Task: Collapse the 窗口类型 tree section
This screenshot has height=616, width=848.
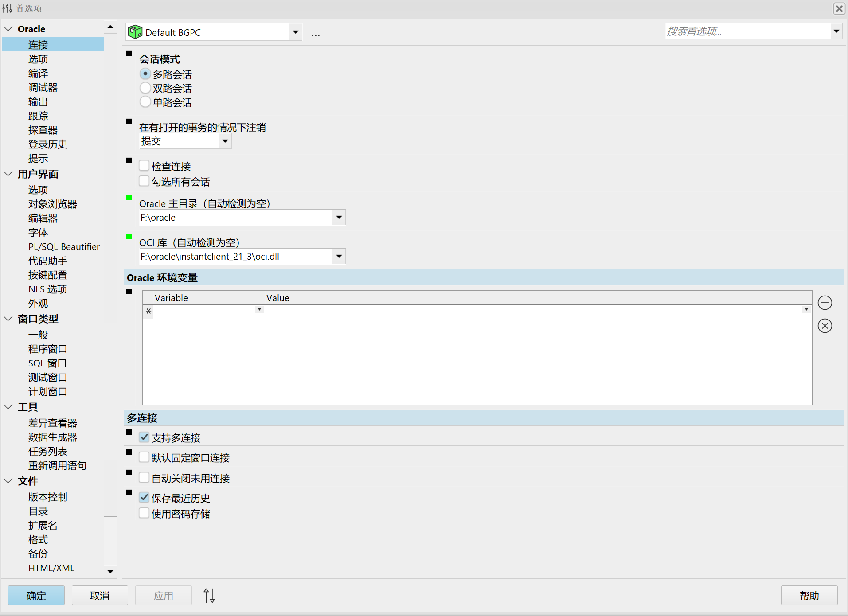Action: [x=8, y=319]
